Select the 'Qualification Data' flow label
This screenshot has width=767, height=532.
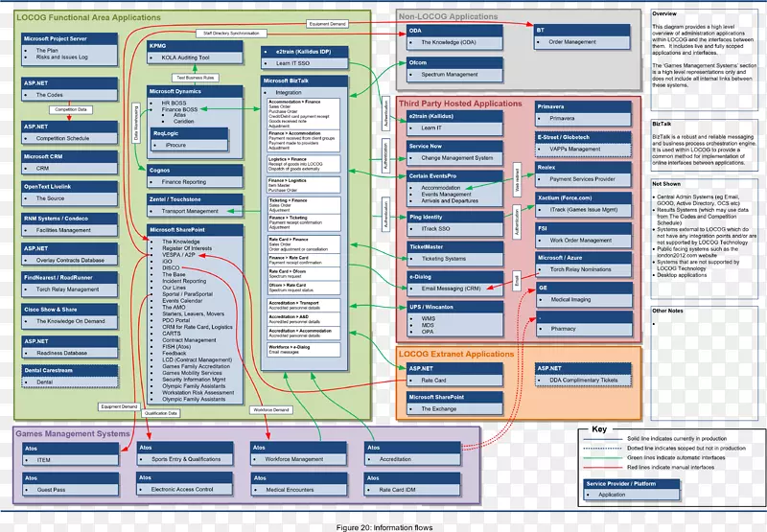(160, 414)
